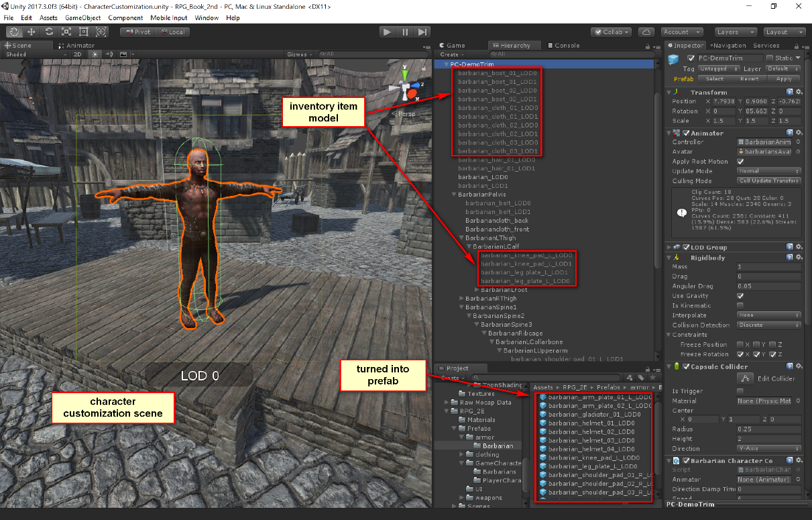Screen dimensions: 812x520
Task: Toggle Is Kinematic checkbox
Action: 740,305
